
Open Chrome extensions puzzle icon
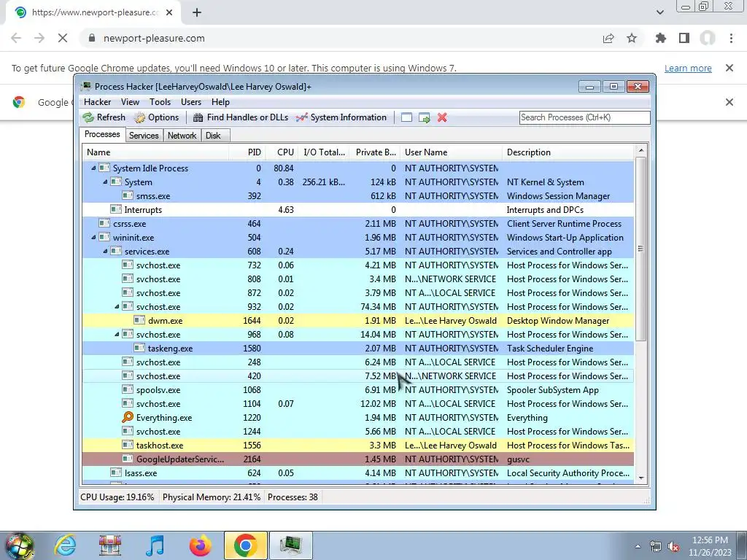(x=661, y=38)
